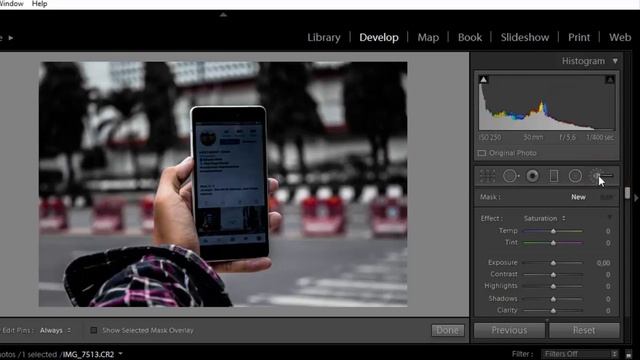Open the Slideshow module
This screenshot has height=360, width=640.
(x=525, y=38)
